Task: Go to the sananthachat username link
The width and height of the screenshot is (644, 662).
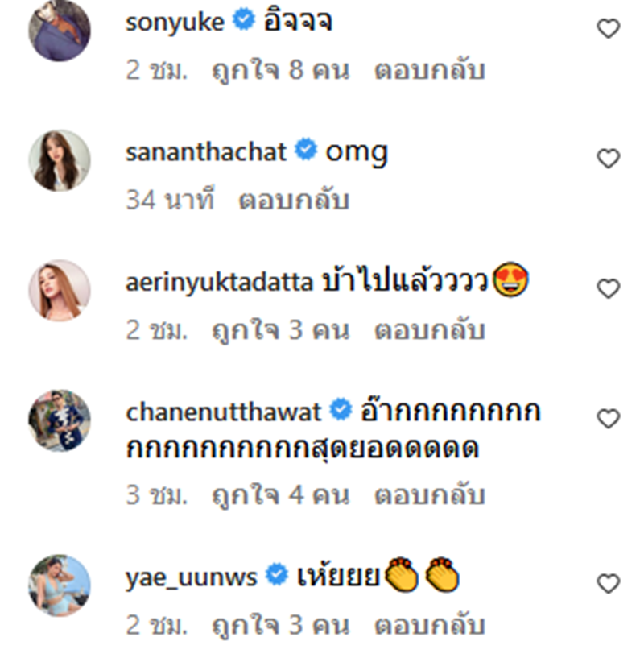Action: pyautogui.click(x=206, y=152)
